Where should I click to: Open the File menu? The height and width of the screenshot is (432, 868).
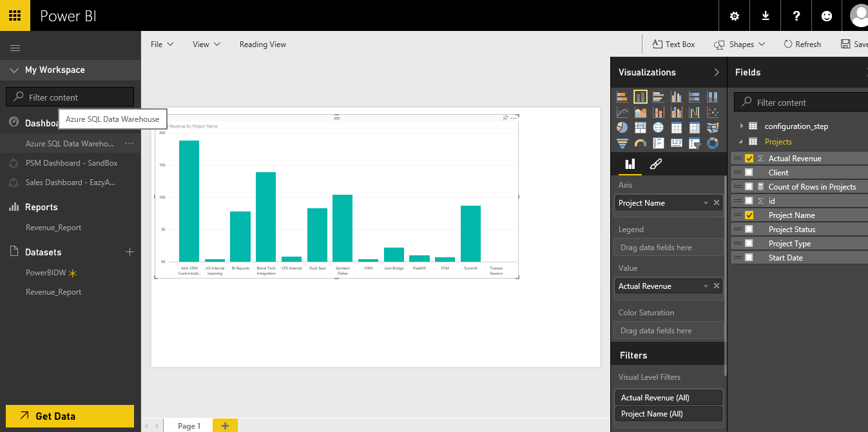tap(162, 44)
